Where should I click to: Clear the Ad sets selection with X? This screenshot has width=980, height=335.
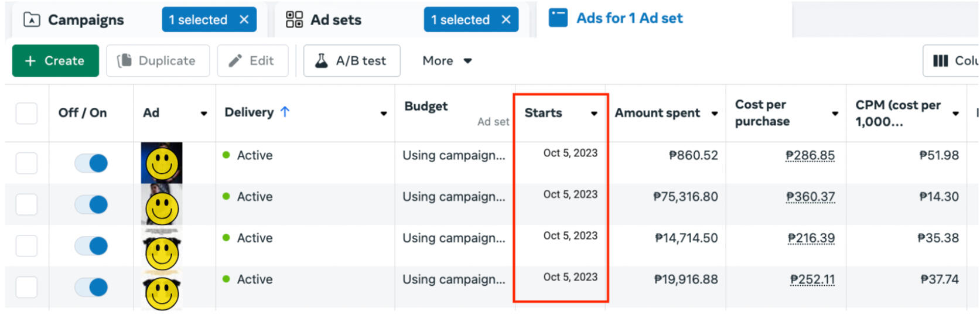pyautogui.click(x=506, y=20)
